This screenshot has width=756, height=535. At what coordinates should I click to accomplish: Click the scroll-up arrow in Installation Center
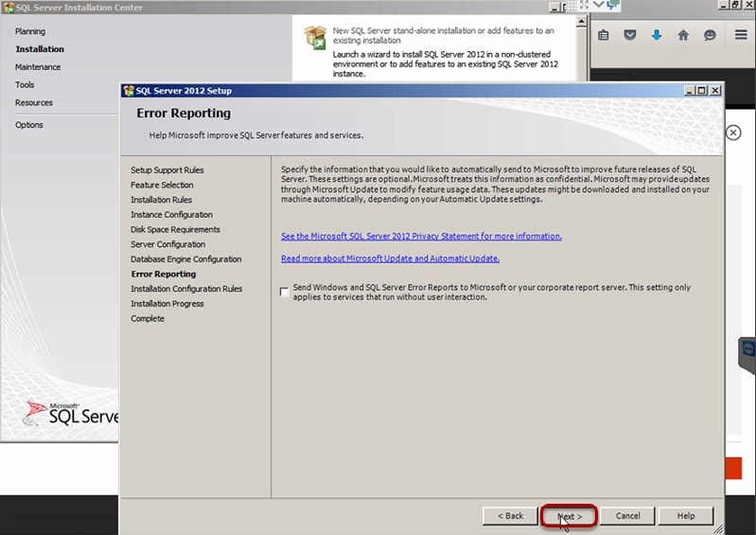coord(582,21)
